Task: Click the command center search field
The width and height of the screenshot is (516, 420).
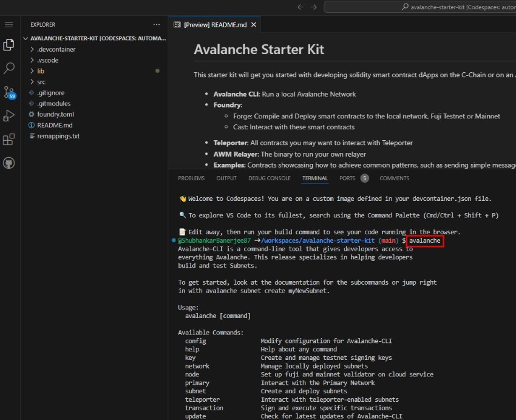Action: pos(419,7)
